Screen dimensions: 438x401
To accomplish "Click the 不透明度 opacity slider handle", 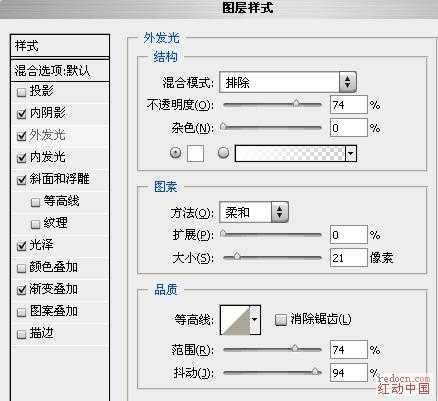I will click(296, 103).
